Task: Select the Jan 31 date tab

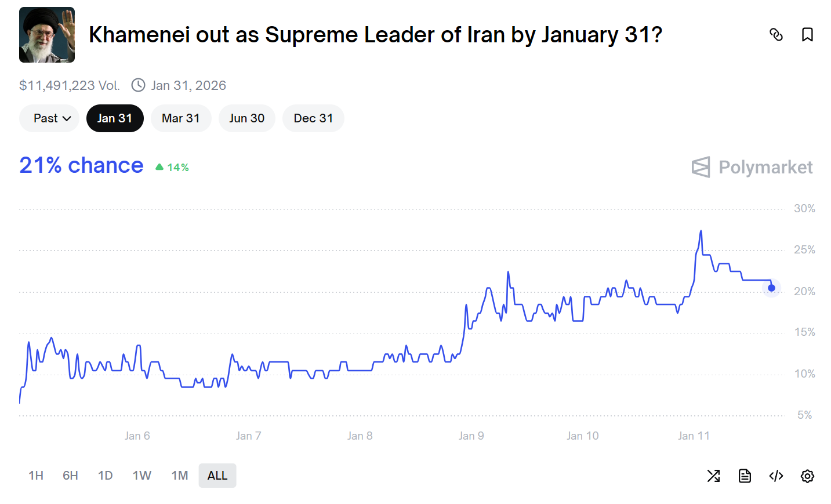Action: [x=115, y=118]
